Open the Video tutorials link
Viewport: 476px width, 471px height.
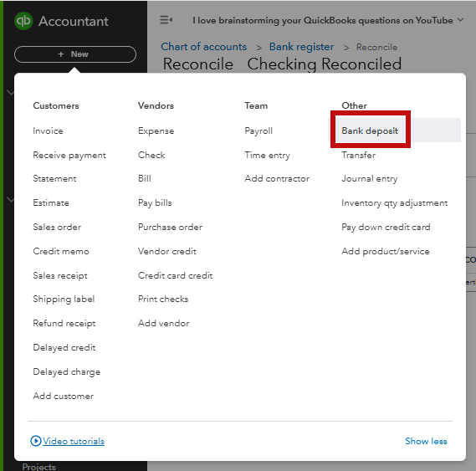coord(74,441)
